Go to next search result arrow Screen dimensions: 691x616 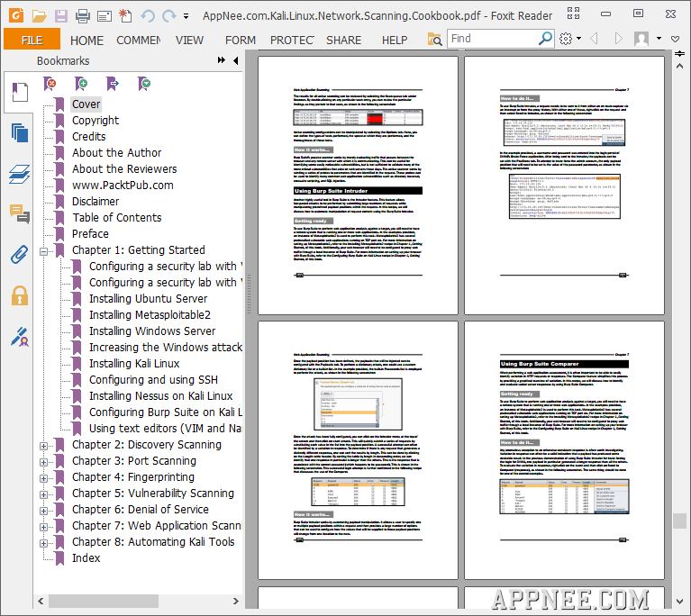(619, 39)
